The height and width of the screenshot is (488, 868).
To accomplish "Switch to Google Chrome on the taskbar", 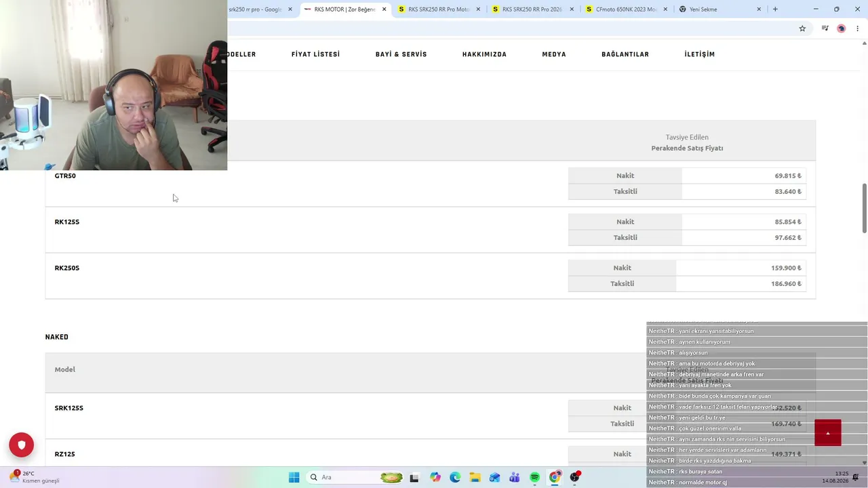I will tap(555, 477).
